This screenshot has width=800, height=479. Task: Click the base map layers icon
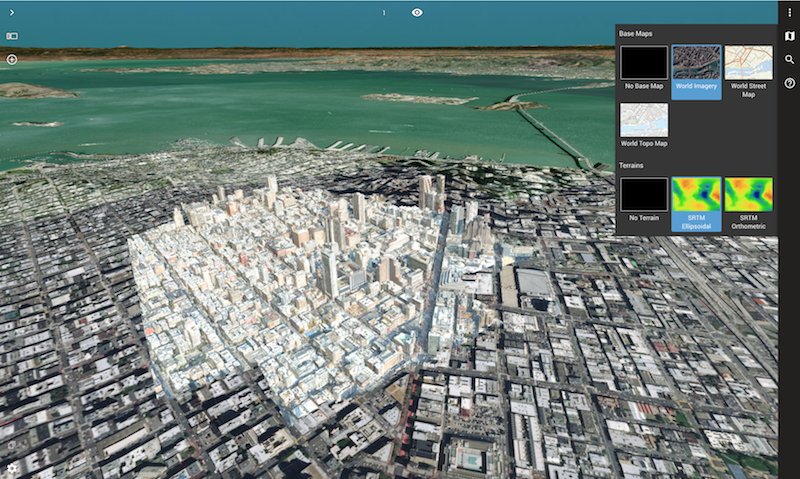789,36
